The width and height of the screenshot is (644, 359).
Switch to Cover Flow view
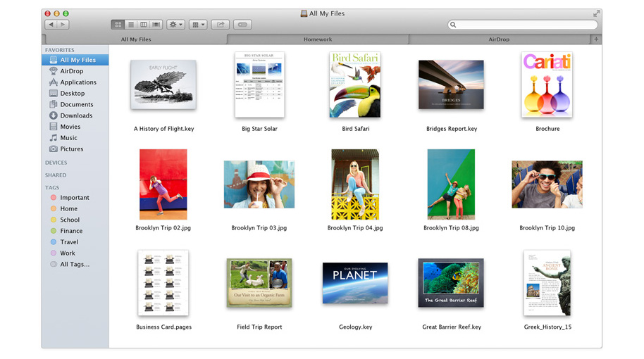pyautogui.click(x=156, y=25)
